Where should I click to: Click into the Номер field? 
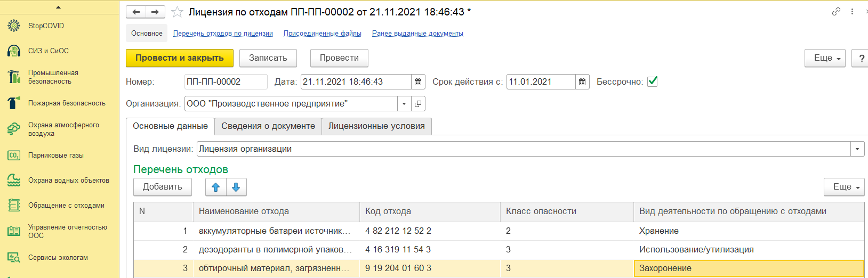[x=226, y=81]
